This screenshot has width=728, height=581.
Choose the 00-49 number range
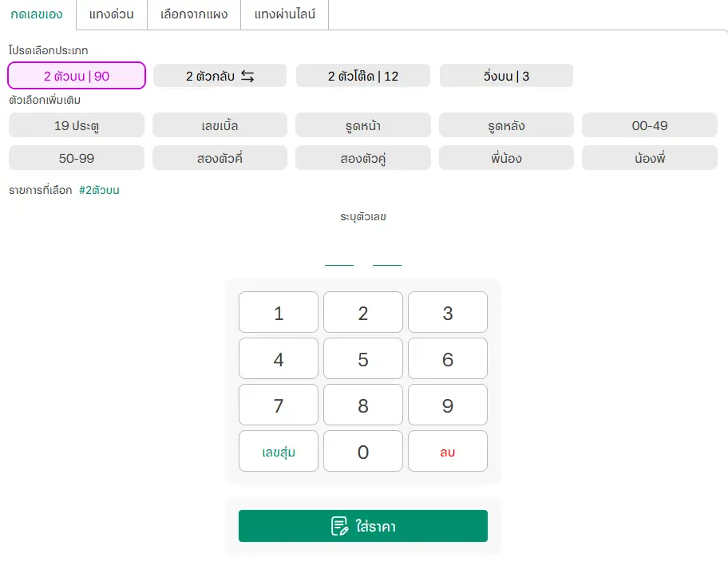click(x=649, y=125)
